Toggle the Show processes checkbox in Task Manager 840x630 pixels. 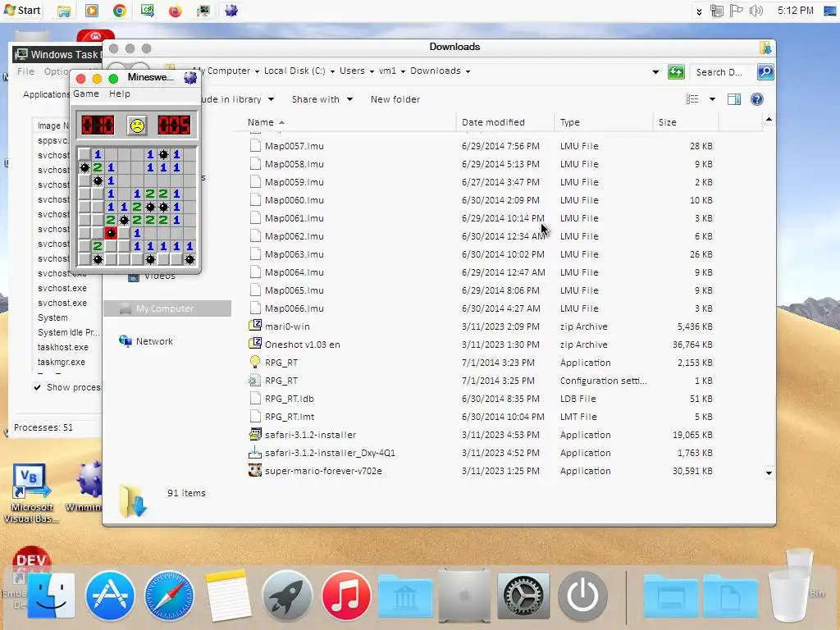click(x=37, y=387)
